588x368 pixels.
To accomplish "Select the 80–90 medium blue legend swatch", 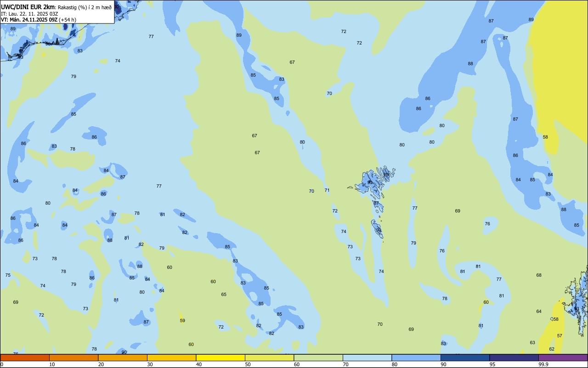I will (416, 357).
